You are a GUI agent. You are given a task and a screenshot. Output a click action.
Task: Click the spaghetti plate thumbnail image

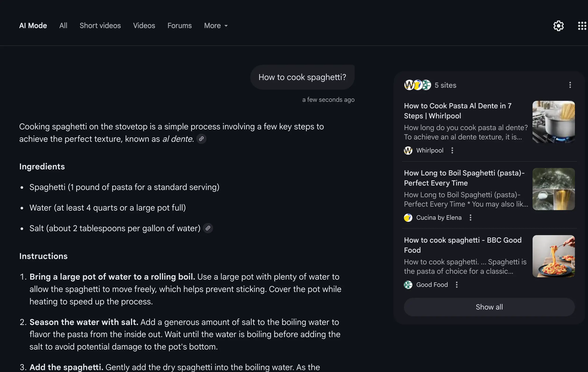(553, 256)
